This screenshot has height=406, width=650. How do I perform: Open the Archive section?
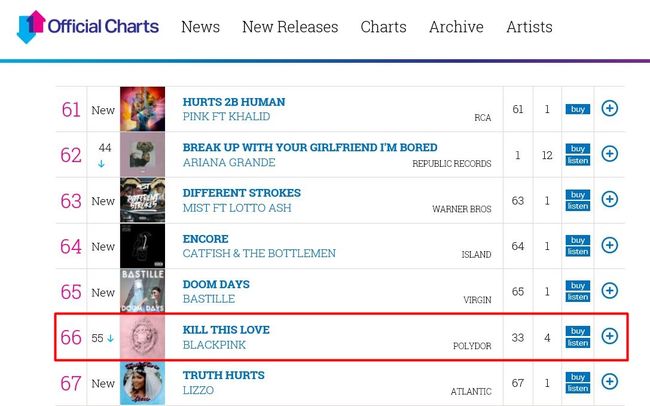click(456, 27)
